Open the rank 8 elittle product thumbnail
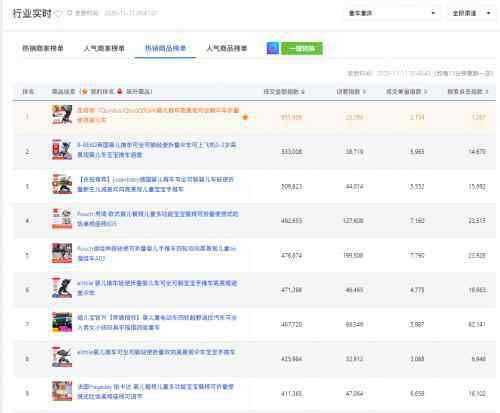Screen dimensions: 500x413 pyautogui.click(x=62, y=357)
